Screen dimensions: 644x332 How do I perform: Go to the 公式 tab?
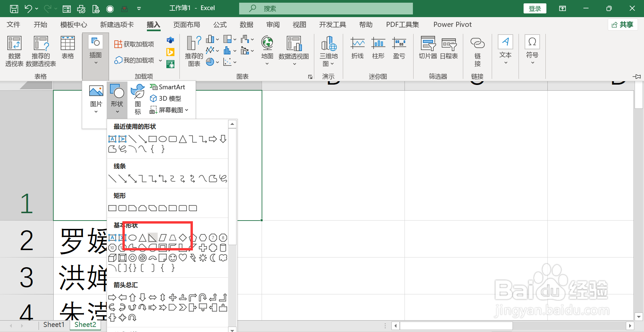point(220,25)
